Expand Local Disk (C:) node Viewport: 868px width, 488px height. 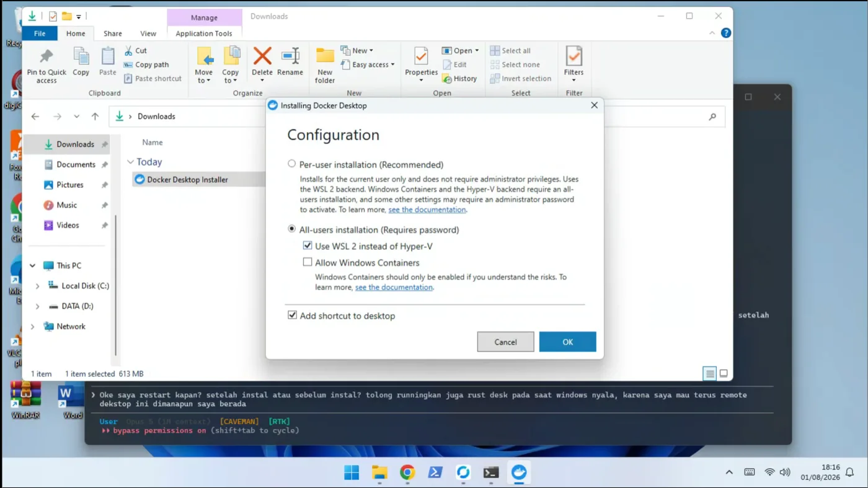(x=37, y=286)
